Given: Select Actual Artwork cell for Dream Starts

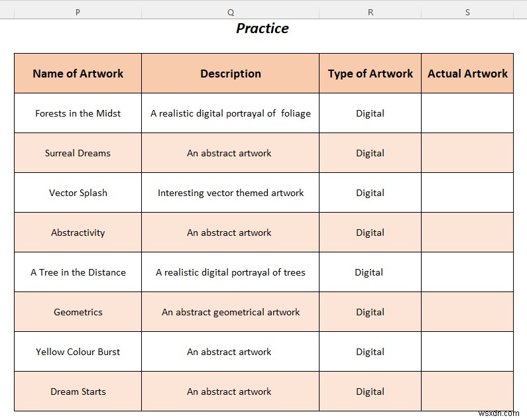Looking at the screenshot, I should (x=467, y=392).
